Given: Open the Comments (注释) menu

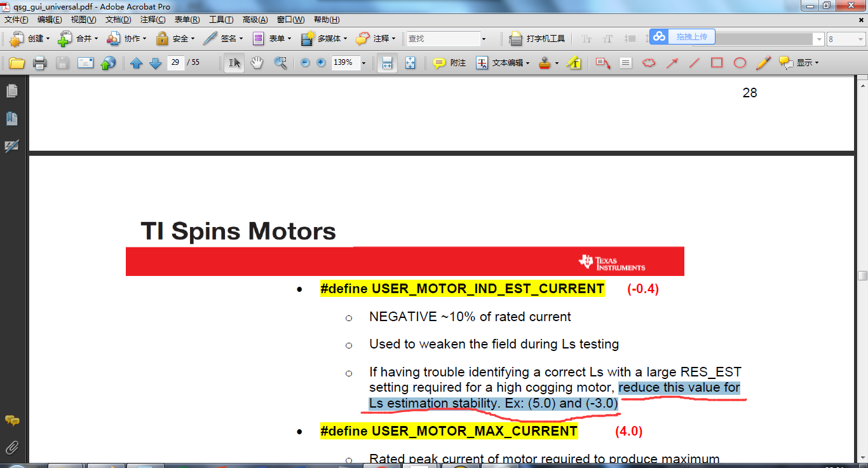Looking at the screenshot, I should [x=153, y=20].
